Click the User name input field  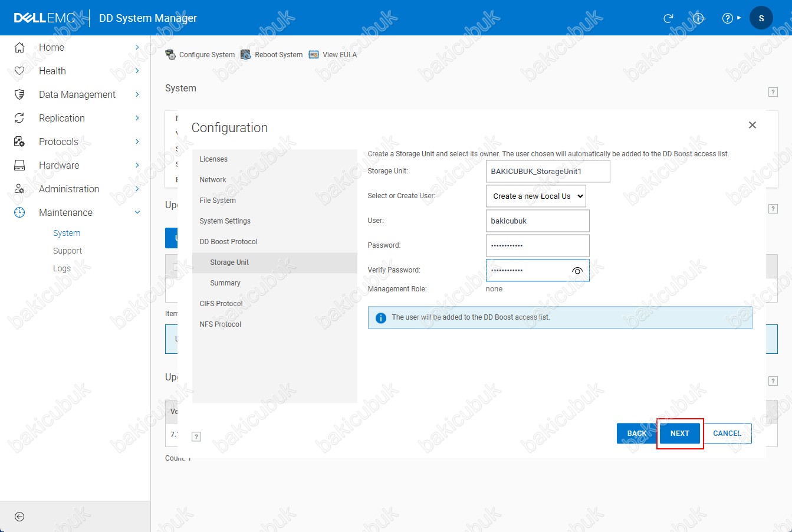click(537, 221)
